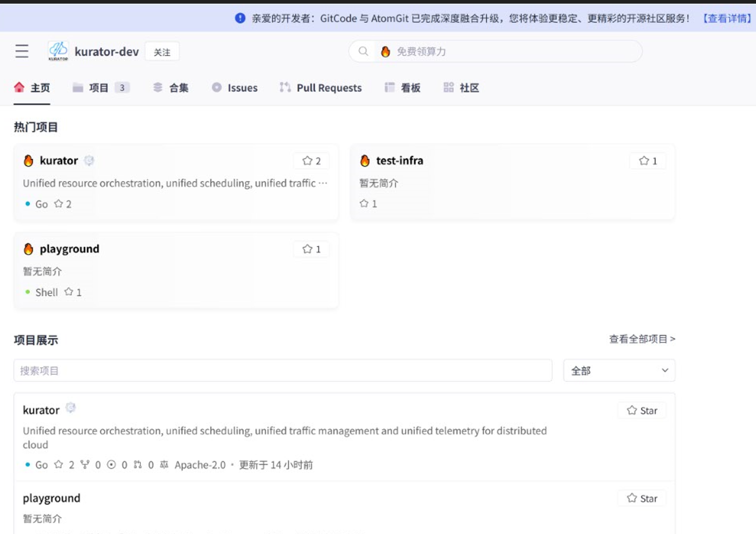This screenshot has height=534, width=756.
Task: Open the hamburger navigation menu
Action: click(x=21, y=52)
